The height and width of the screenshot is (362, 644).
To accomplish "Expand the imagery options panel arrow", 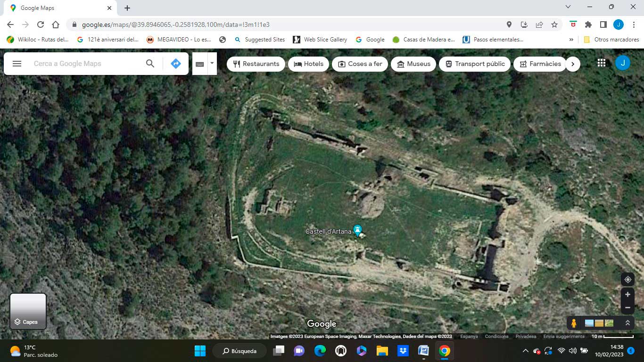I will [627, 323].
